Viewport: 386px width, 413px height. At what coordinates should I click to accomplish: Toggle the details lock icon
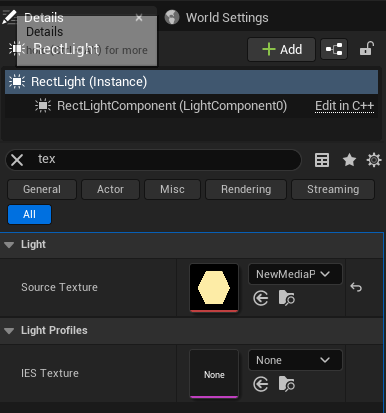click(x=367, y=49)
